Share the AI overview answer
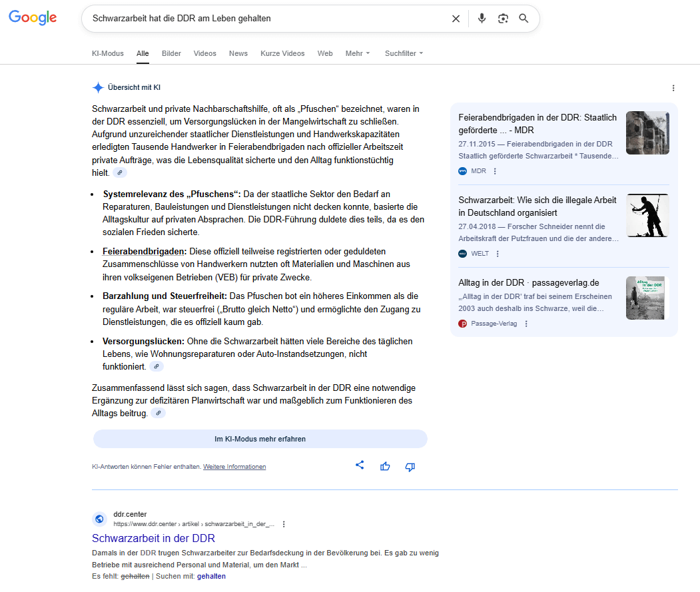The height and width of the screenshot is (592, 700). click(360, 465)
